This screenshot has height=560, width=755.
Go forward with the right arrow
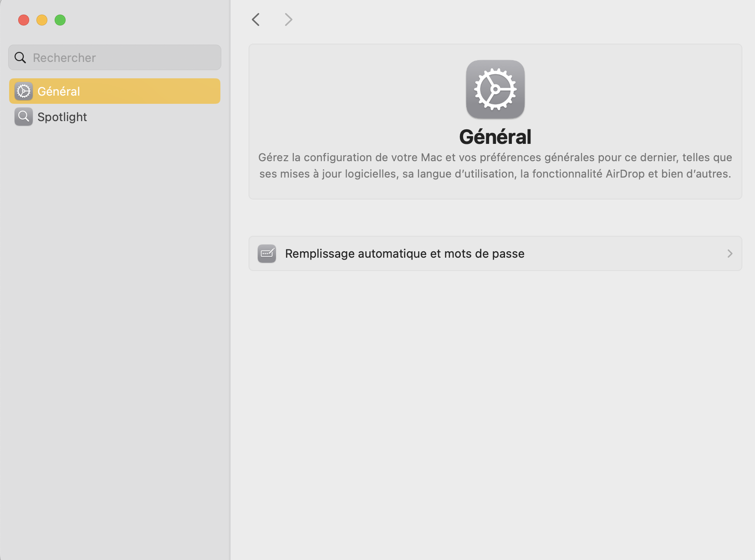point(288,20)
